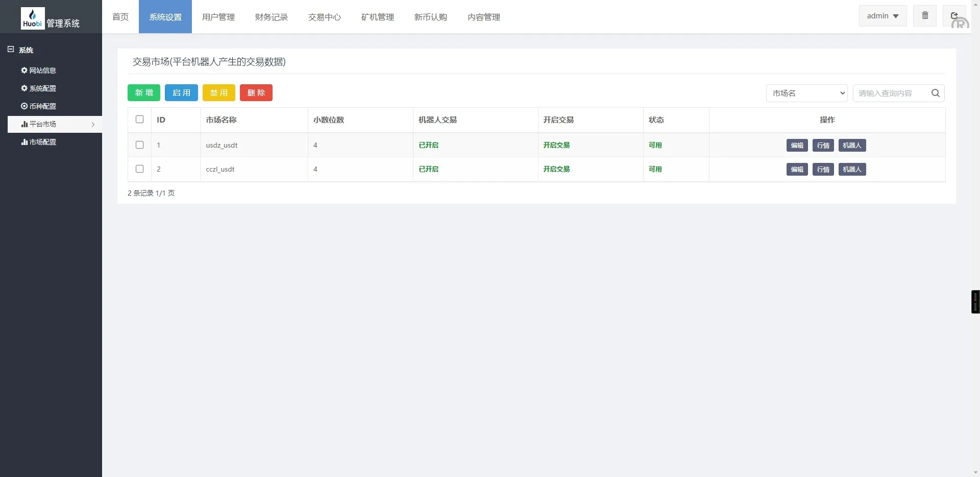Click the search magnifier icon

tap(936, 93)
